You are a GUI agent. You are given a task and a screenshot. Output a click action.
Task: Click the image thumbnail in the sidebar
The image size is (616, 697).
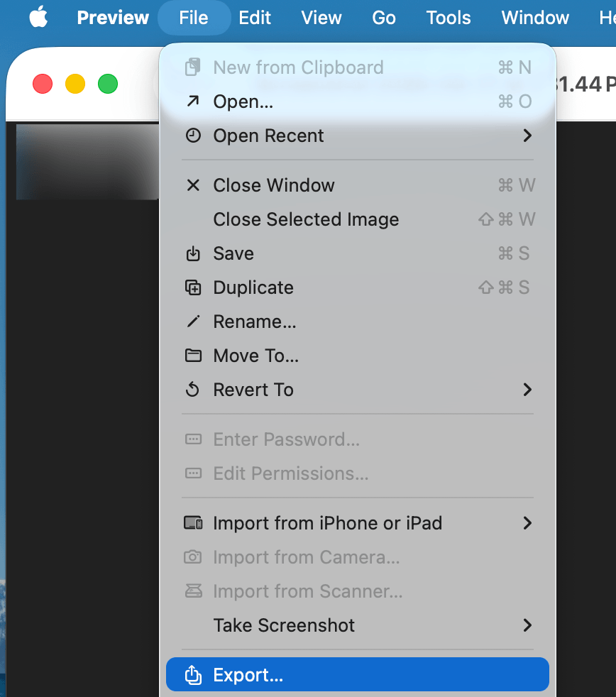(x=85, y=161)
